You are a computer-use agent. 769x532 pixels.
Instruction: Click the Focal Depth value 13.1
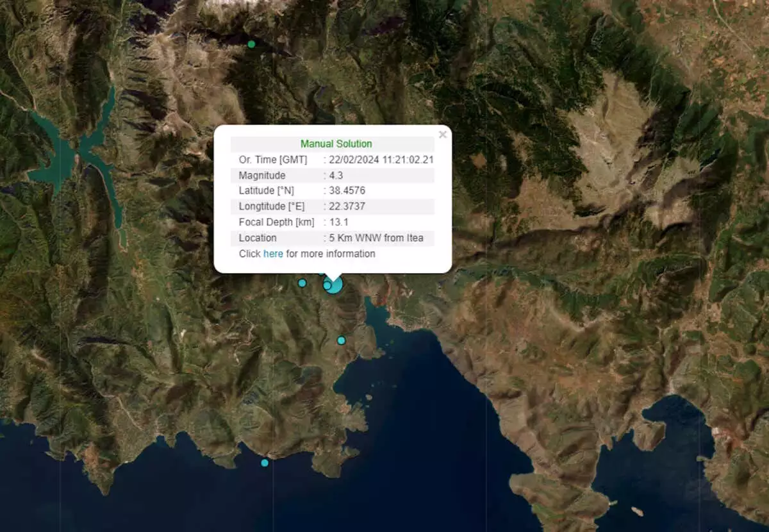[339, 222]
